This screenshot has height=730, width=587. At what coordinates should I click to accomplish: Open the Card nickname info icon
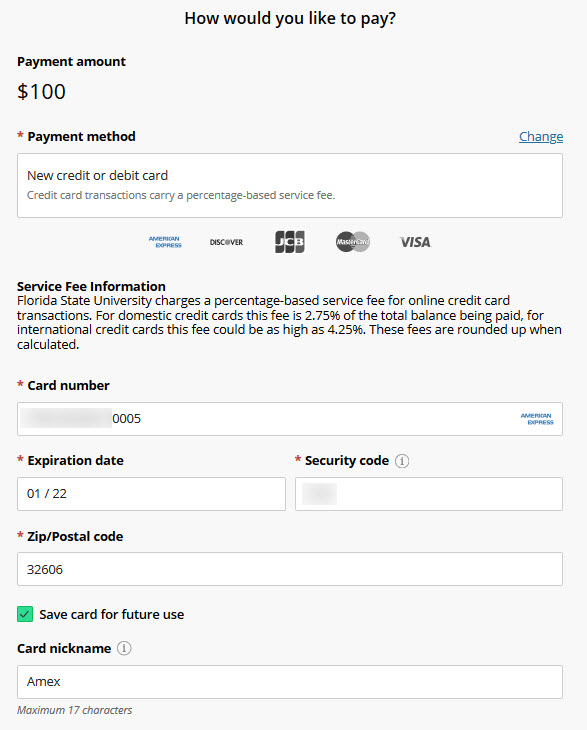124,648
